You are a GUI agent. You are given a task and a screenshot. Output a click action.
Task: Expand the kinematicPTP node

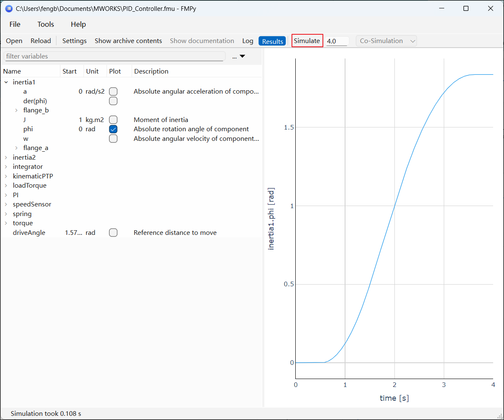(6, 176)
